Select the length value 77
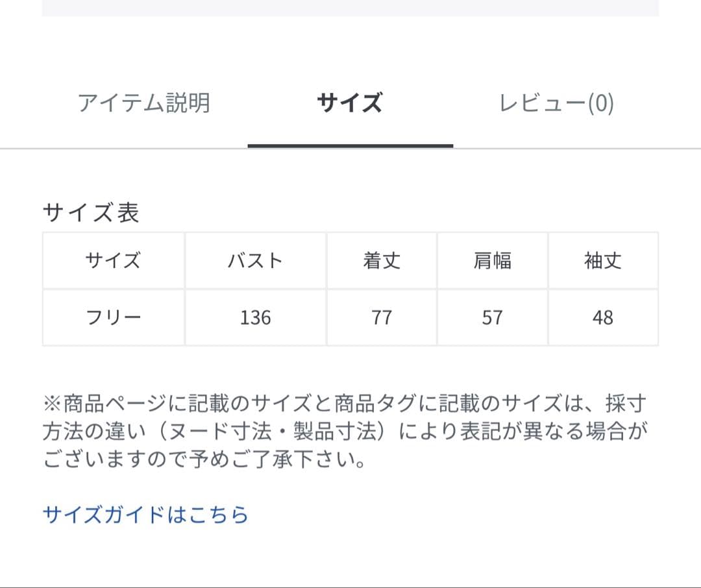The image size is (701, 588). [x=382, y=317]
